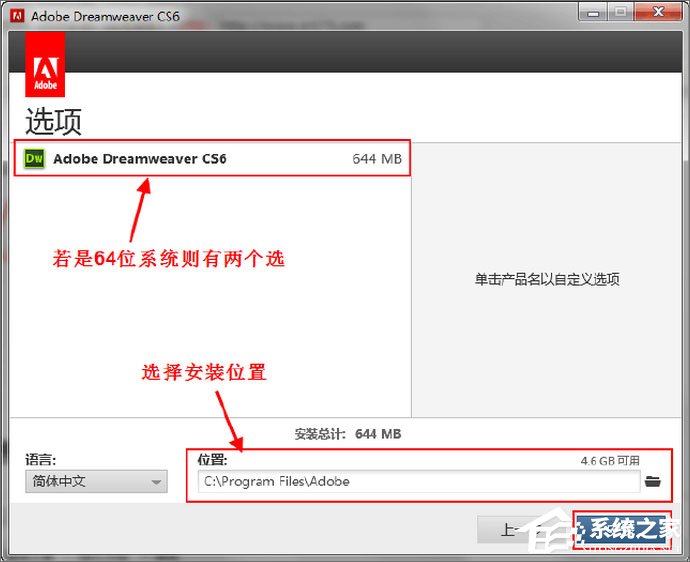The height and width of the screenshot is (562, 690).
Task: Open the 简体中文 language dropdown
Action: click(x=96, y=481)
